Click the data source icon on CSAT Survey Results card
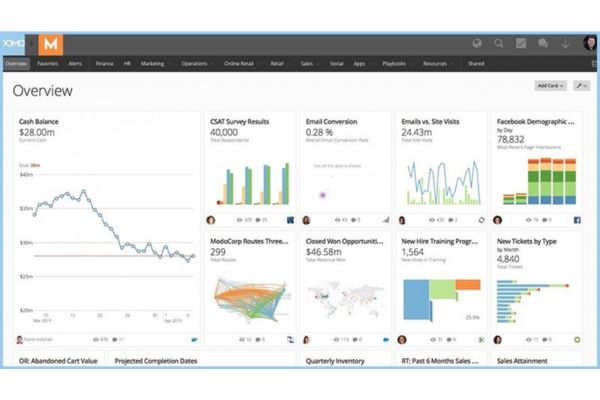600x400 pixels. [290, 220]
